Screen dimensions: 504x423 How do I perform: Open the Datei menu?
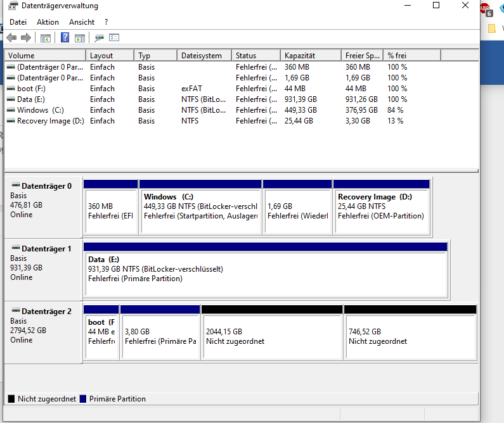tap(18, 22)
